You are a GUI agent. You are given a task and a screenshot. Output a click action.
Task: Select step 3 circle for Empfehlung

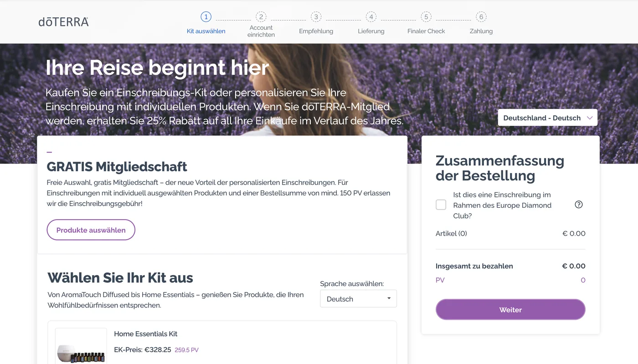click(316, 17)
